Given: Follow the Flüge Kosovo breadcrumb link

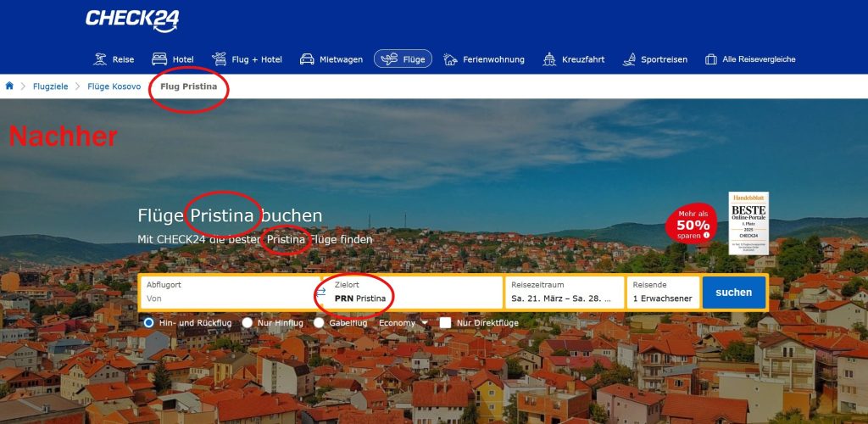Looking at the screenshot, I should pos(114,86).
